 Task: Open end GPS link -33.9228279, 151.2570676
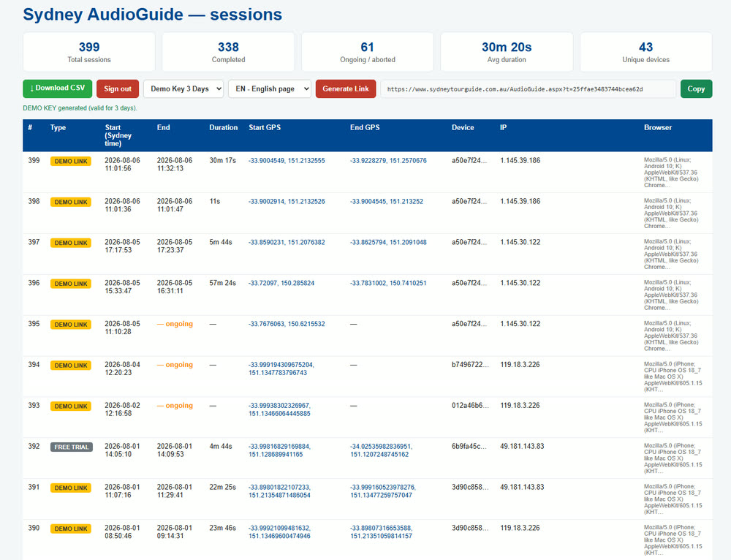point(388,160)
